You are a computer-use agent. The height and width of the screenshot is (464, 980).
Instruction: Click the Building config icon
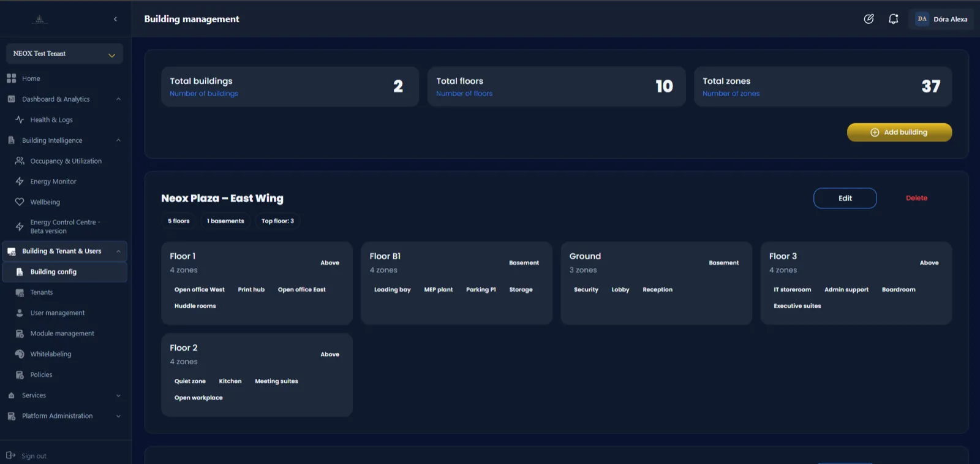[20, 272]
